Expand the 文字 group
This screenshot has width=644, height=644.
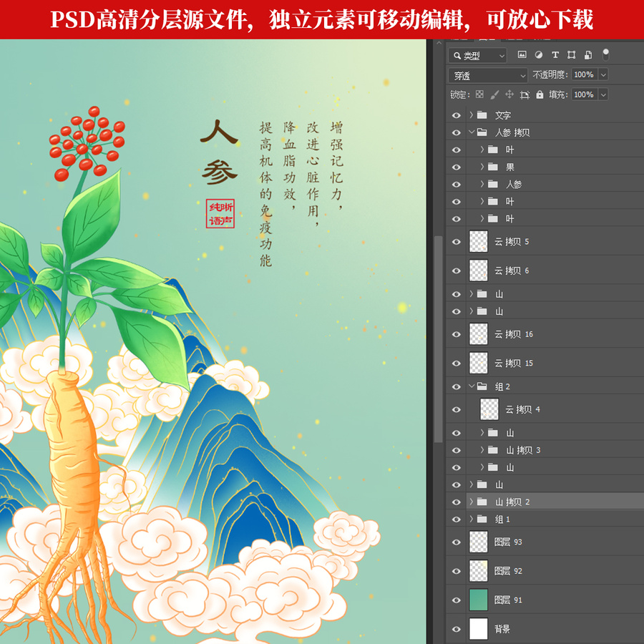[472, 115]
